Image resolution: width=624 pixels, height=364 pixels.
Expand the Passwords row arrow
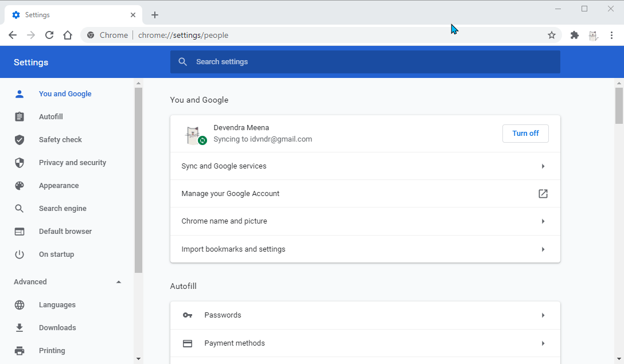[x=543, y=315]
